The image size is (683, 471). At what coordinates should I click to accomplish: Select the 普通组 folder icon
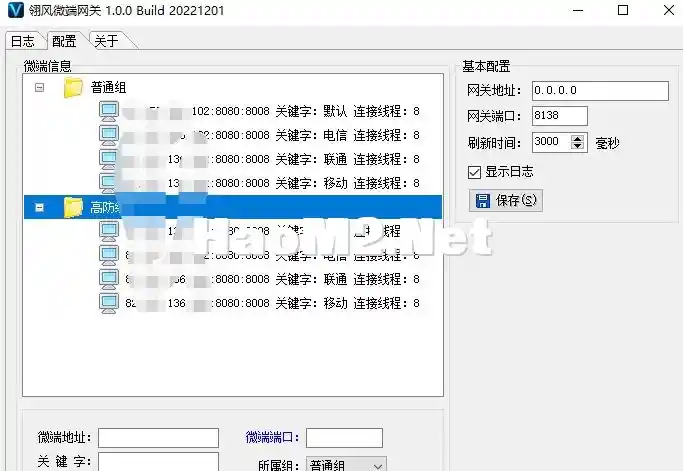coord(73,88)
